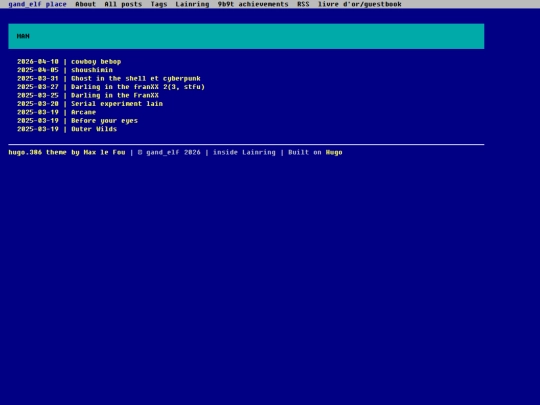Open the Tags page
The height and width of the screenshot is (405, 540).
tap(159, 4)
